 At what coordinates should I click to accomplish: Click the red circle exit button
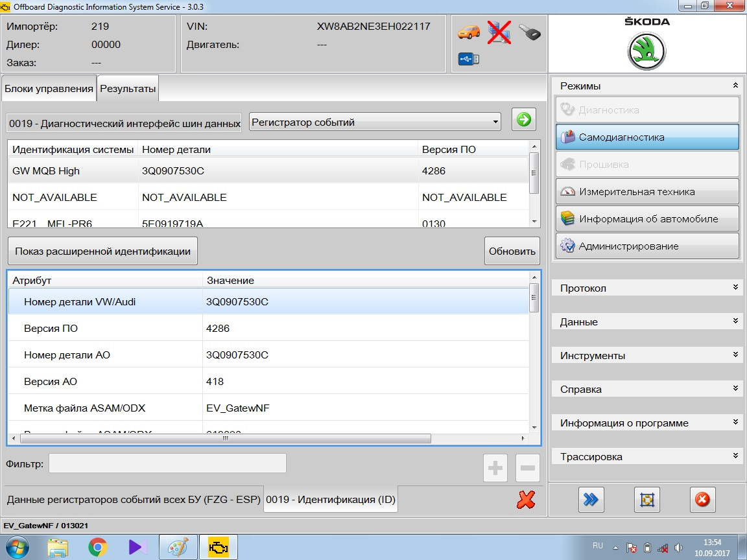click(x=703, y=500)
